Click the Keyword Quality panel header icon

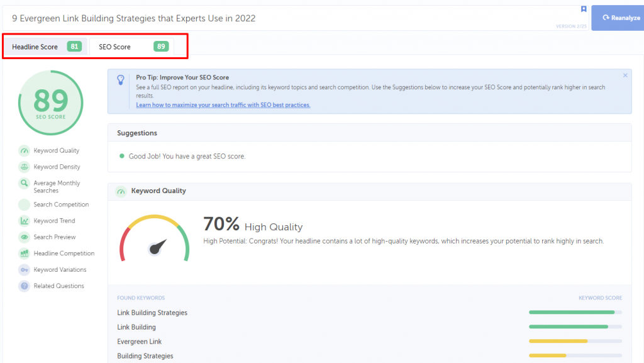[x=121, y=191]
